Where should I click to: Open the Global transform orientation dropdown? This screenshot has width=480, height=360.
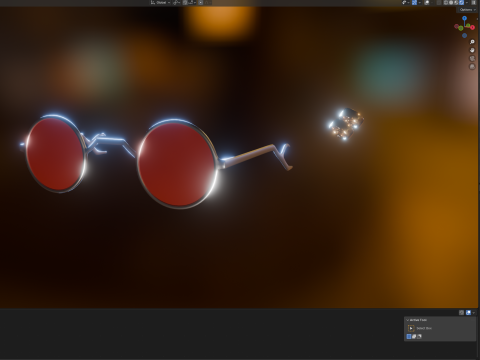[x=160, y=2]
